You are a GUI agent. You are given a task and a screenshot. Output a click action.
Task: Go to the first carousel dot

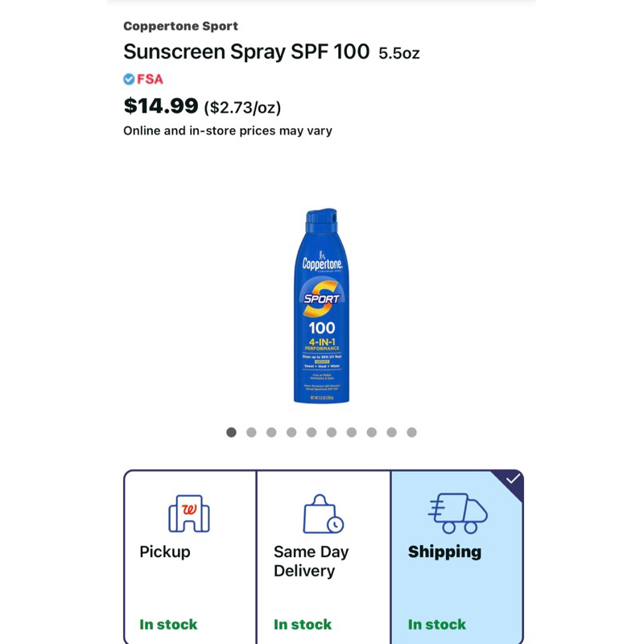231,432
